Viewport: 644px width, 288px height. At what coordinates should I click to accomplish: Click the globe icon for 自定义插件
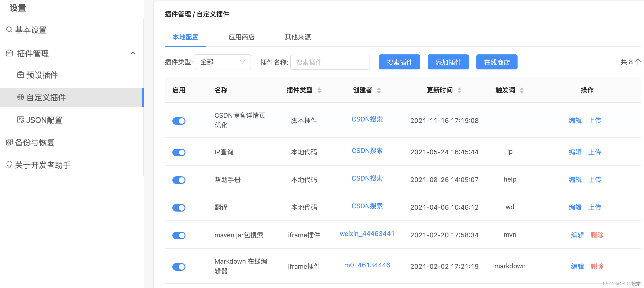coord(21,97)
